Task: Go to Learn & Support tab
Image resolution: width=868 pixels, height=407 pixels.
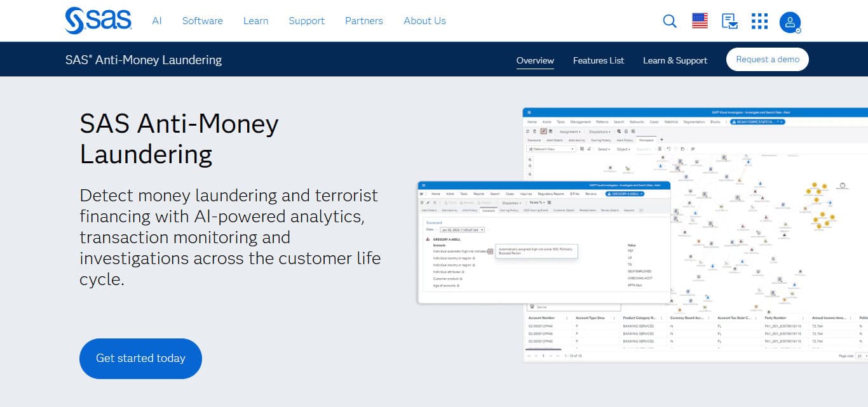Action: (675, 60)
